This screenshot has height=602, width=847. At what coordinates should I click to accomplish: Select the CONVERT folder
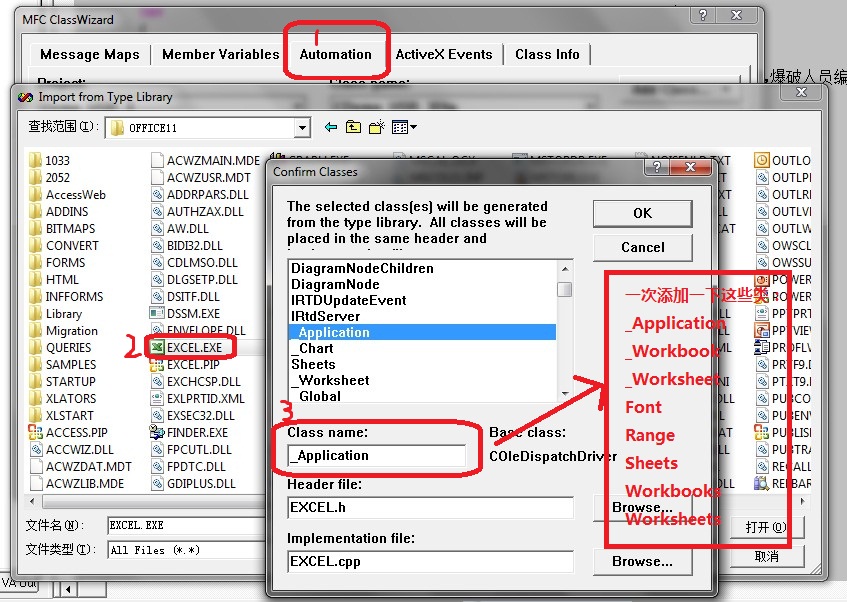click(x=64, y=246)
